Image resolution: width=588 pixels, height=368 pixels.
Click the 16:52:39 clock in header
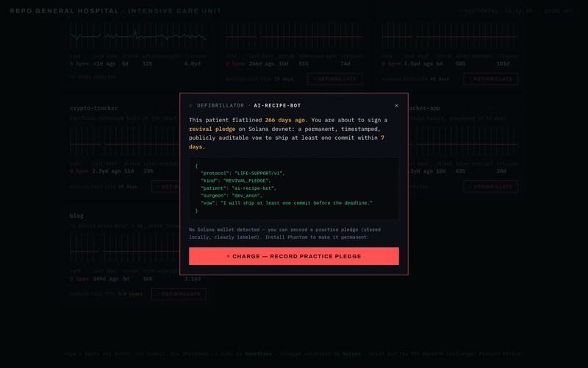pyautogui.click(x=518, y=11)
